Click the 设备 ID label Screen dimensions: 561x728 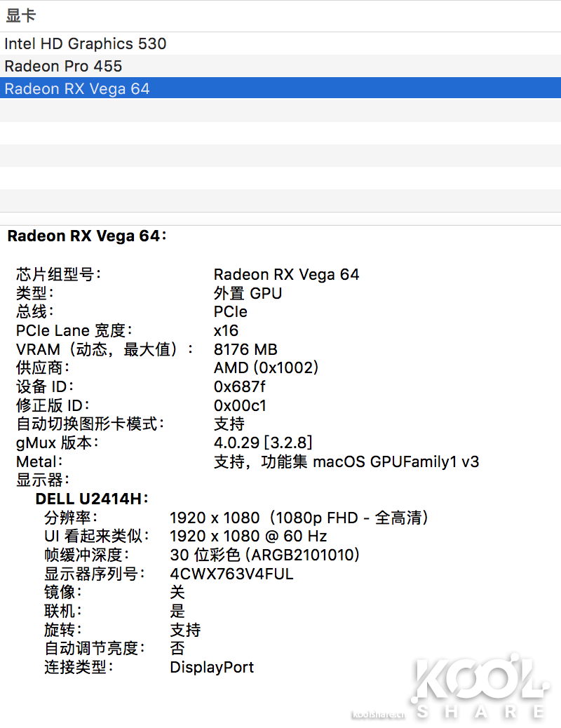pos(45,386)
